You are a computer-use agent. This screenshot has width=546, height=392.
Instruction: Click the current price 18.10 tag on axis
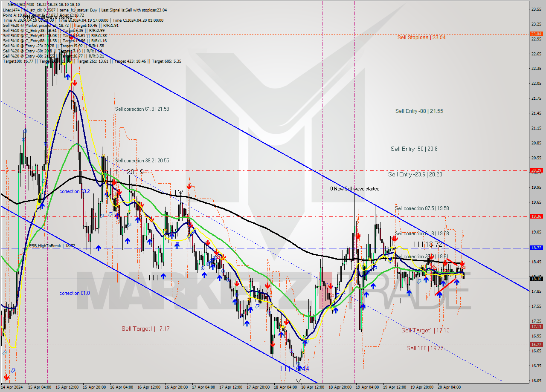coord(536,279)
